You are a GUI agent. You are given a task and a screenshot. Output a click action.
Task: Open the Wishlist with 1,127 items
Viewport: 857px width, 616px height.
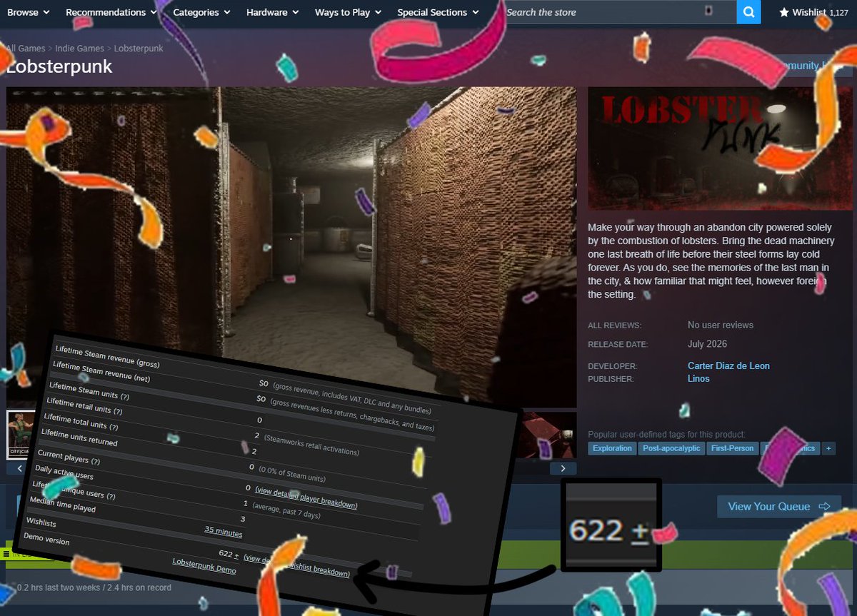coord(813,12)
